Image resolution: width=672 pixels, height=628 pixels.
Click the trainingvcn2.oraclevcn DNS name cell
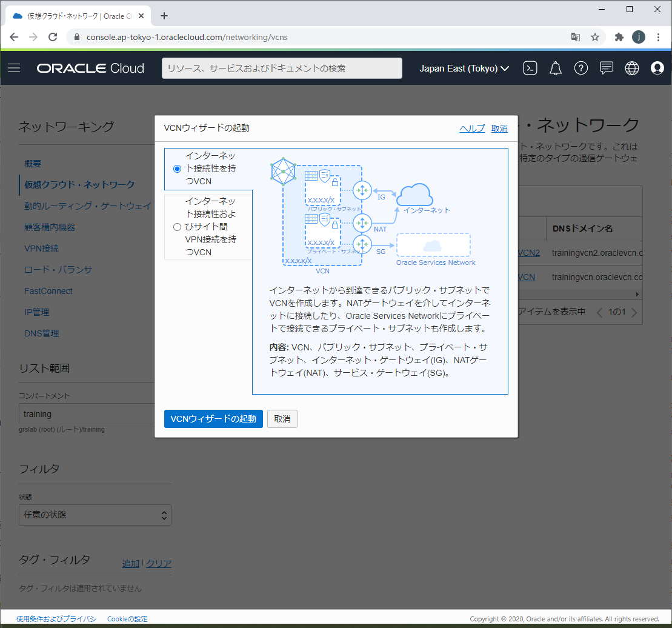click(x=597, y=253)
